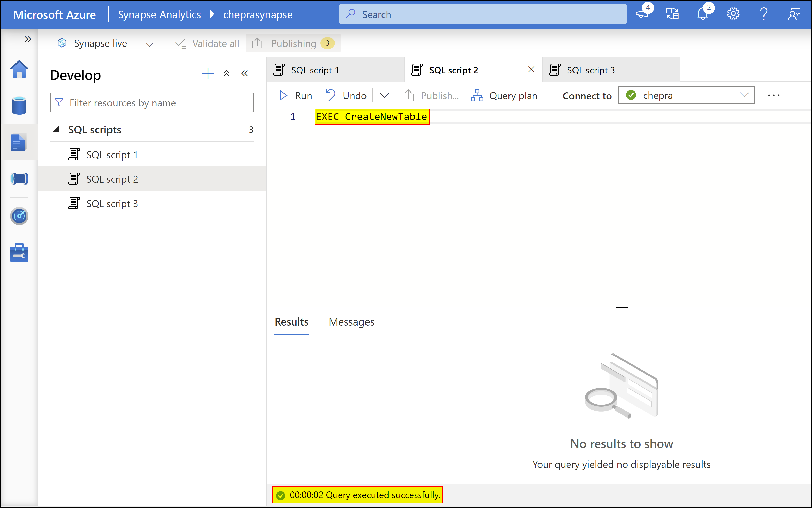
Task: Click the Filter resources by name field
Action: pos(152,103)
